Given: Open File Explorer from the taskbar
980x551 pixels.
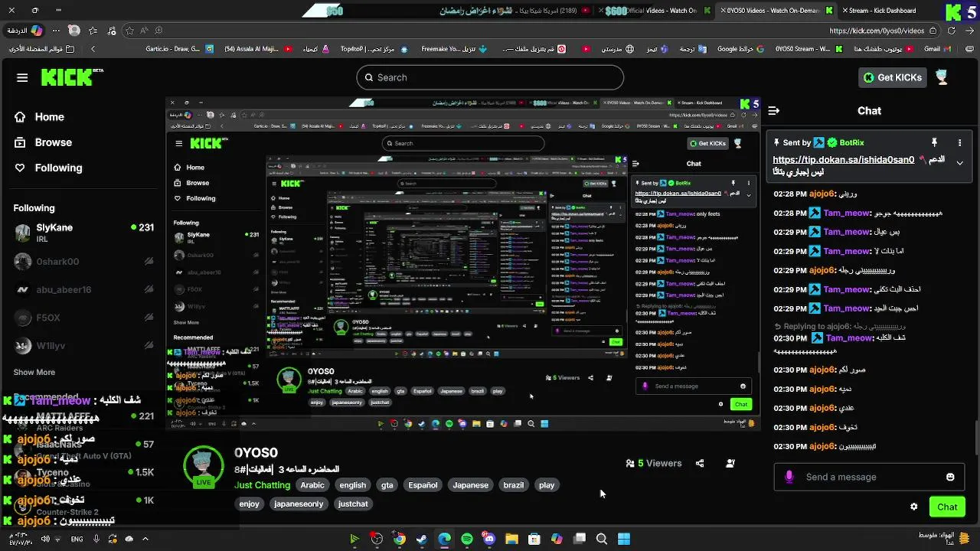Looking at the screenshot, I should click(x=511, y=539).
